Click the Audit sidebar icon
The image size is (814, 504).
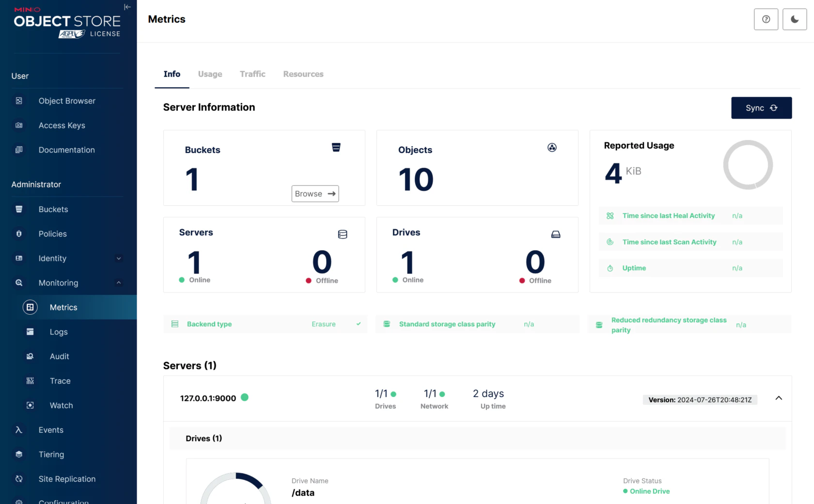[x=30, y=356]
